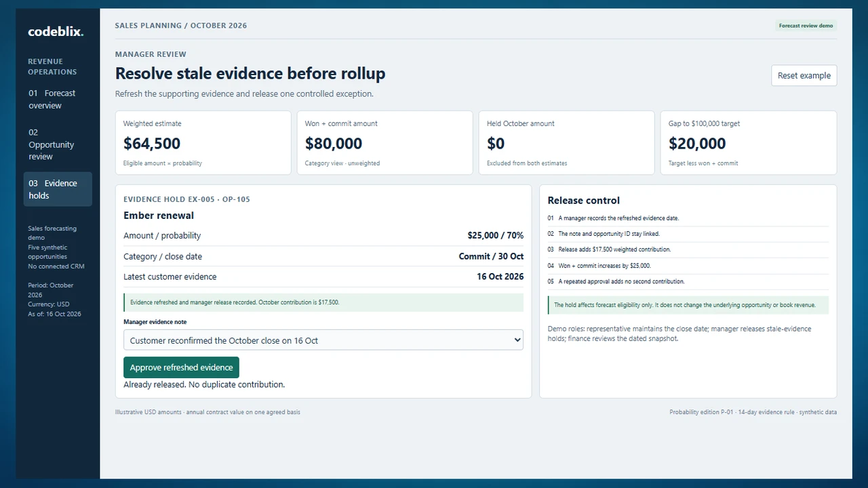The image size is (868, 488).
Task: Open the Manager evidence note dropdown
Action: [x=323, y=340]
